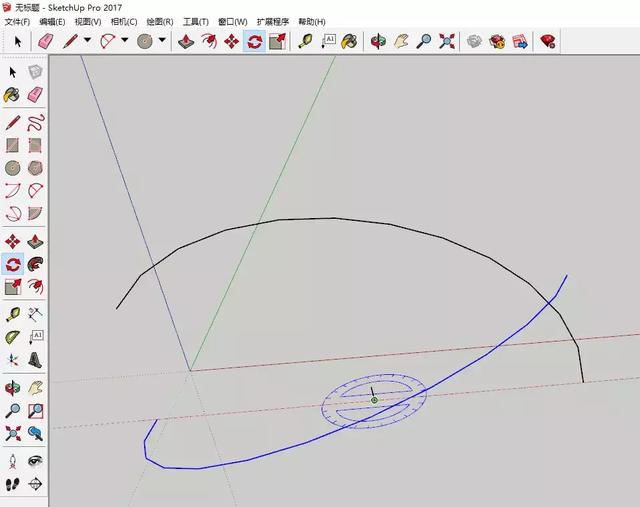
Task: Activate the Follow Me tool in the left palette
Action: [x=35, y=264]
